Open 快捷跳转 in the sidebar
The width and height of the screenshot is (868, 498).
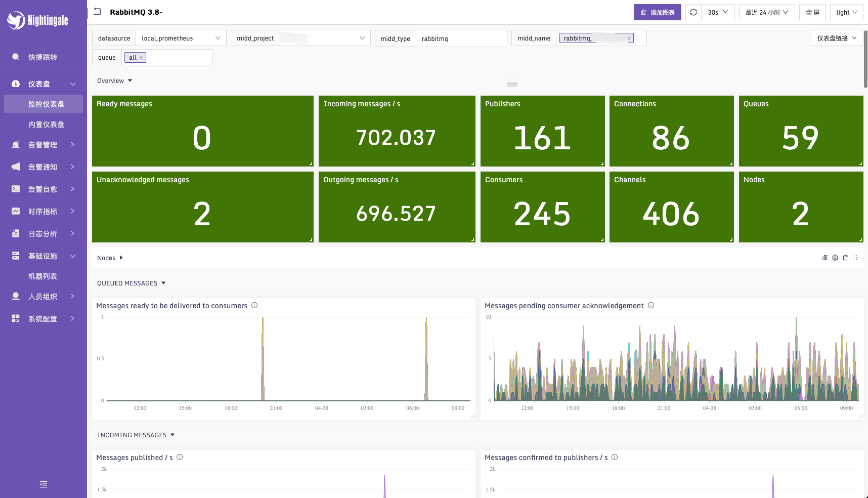click(x=44, y=57)
